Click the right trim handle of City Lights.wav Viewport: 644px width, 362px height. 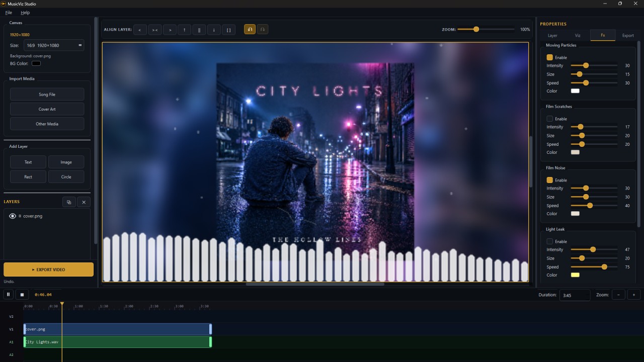click(210, 342)
